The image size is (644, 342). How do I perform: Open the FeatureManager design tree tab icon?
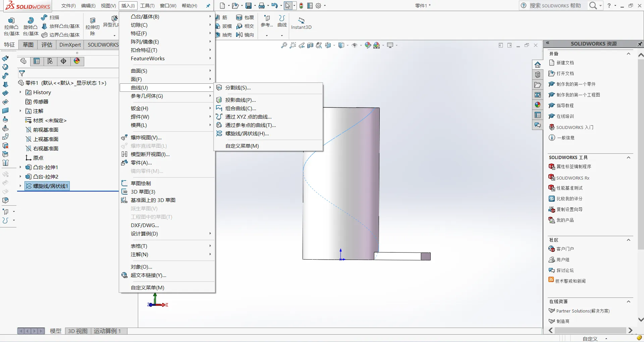pos(23,61)
